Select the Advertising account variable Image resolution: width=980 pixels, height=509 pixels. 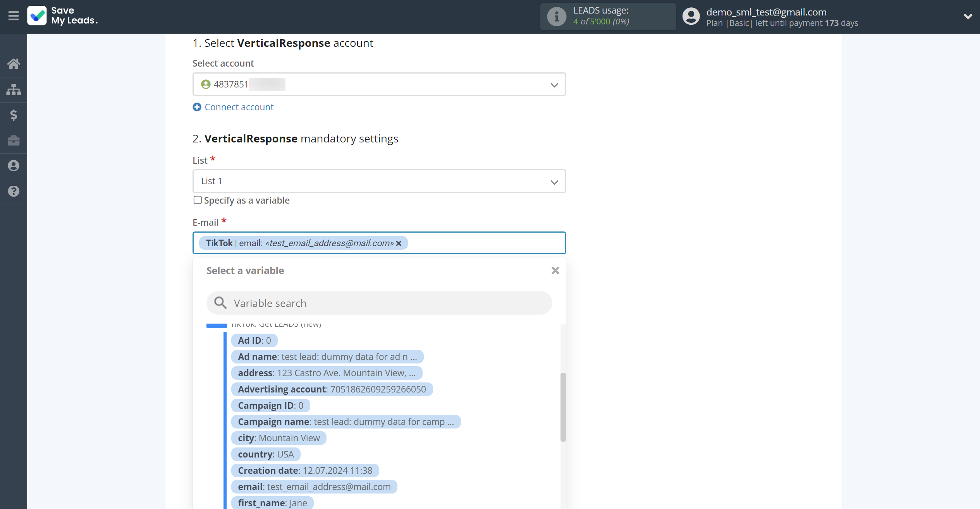coord(332,389)
